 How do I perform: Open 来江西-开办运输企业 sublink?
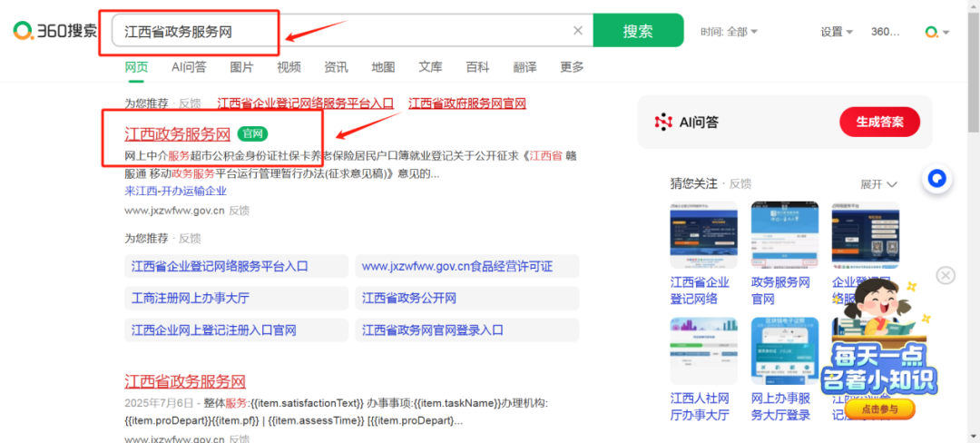176,192
